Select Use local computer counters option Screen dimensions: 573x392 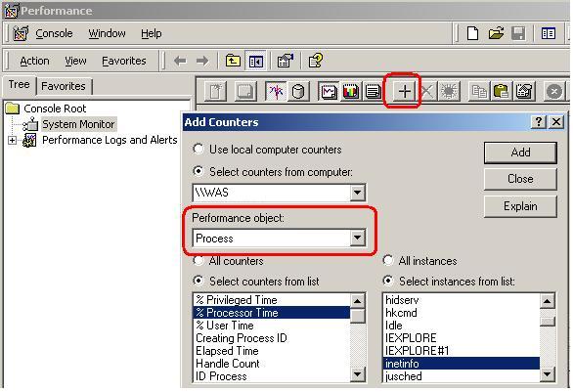point(267,150)
